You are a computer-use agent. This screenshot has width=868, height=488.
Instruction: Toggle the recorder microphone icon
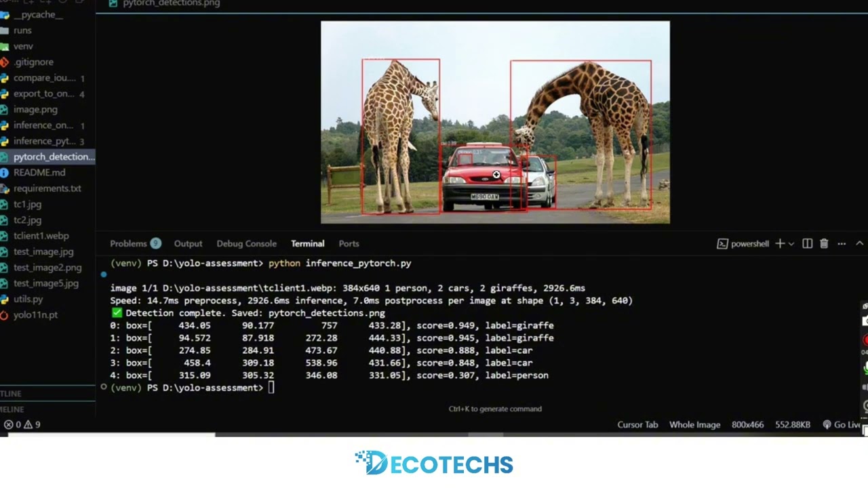tap(865, 369)
